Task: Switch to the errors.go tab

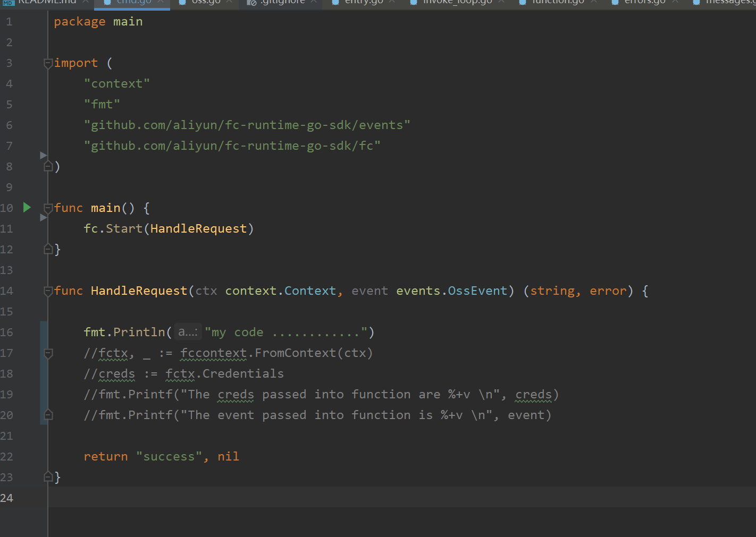Action: click(x=645, y=3)
